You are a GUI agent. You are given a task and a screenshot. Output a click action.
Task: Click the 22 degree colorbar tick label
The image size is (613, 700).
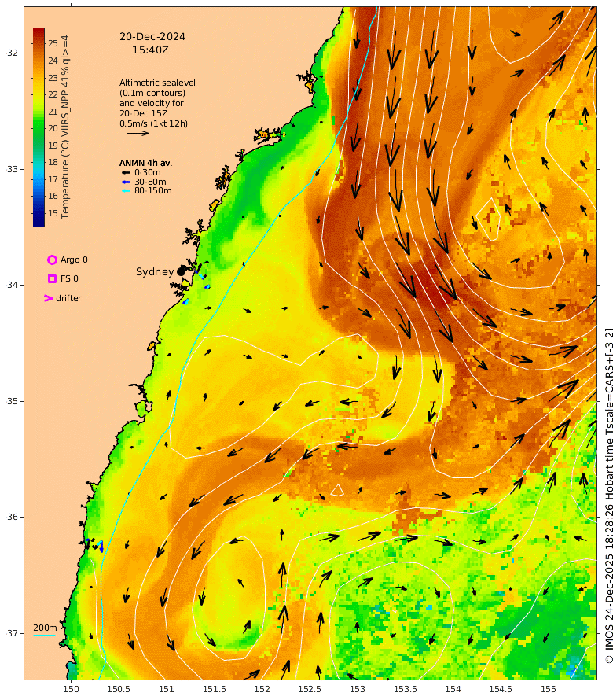(53, 94)
